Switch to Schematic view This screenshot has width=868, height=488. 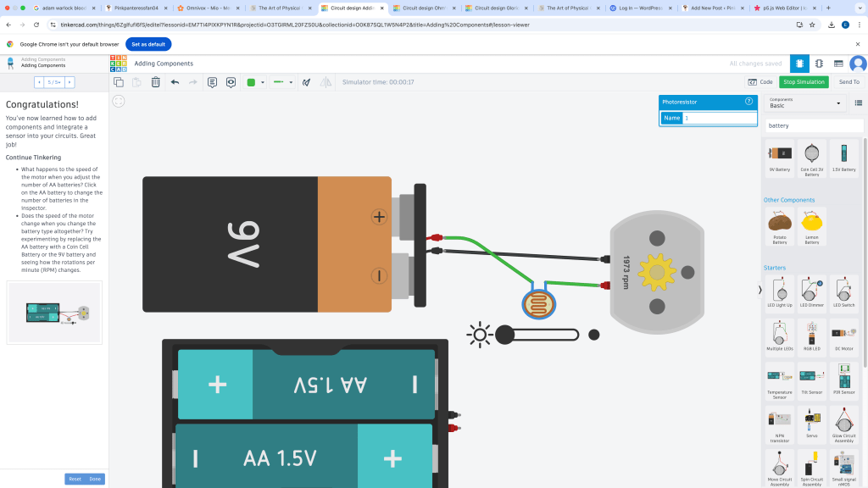pyautogui.click(x=819, y=64)
